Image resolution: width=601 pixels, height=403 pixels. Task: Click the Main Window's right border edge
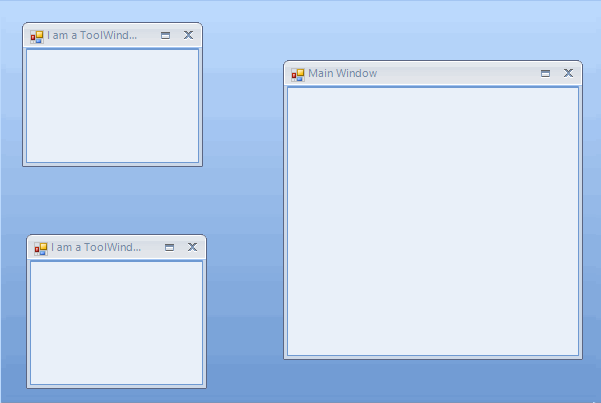581,220
